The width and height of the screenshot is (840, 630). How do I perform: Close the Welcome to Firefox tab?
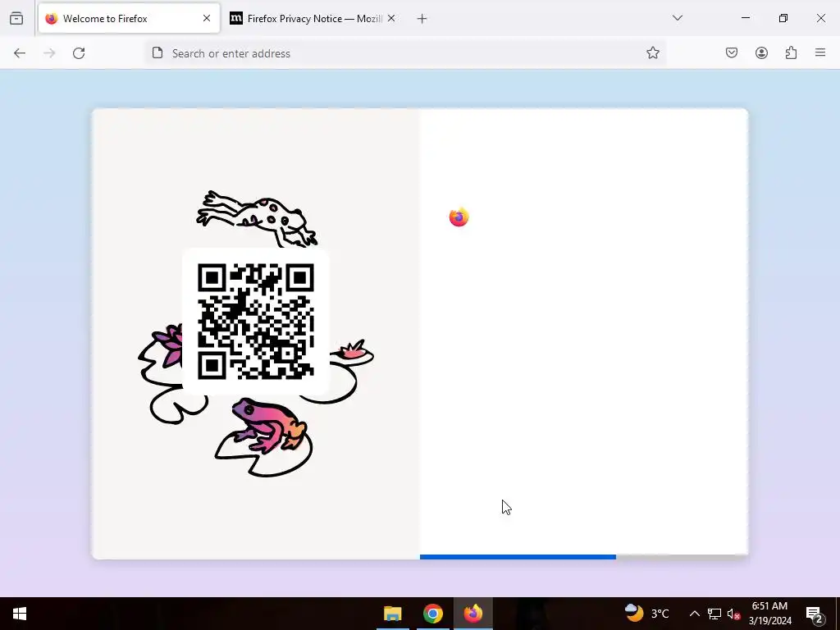pyautogui.click(x=207, y=19)
